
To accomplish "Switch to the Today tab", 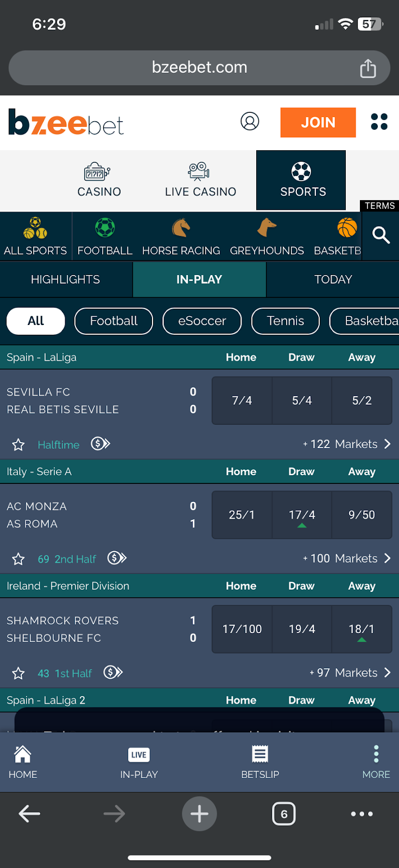I will [x=333, y=279].
